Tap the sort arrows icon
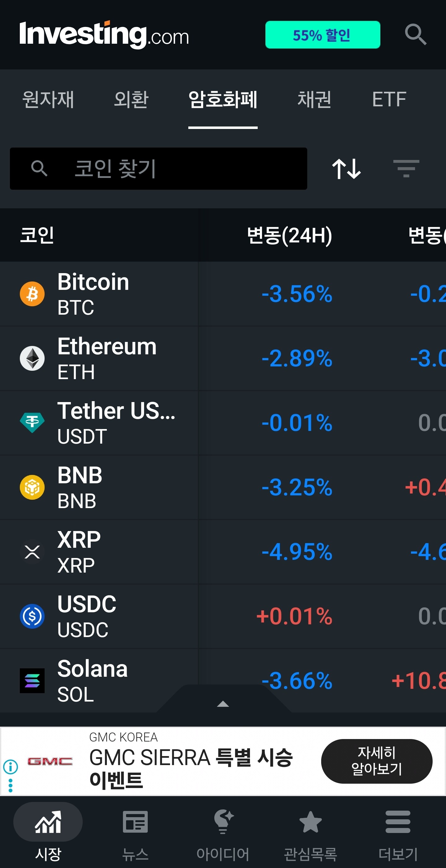 click(x=346, y=168)
